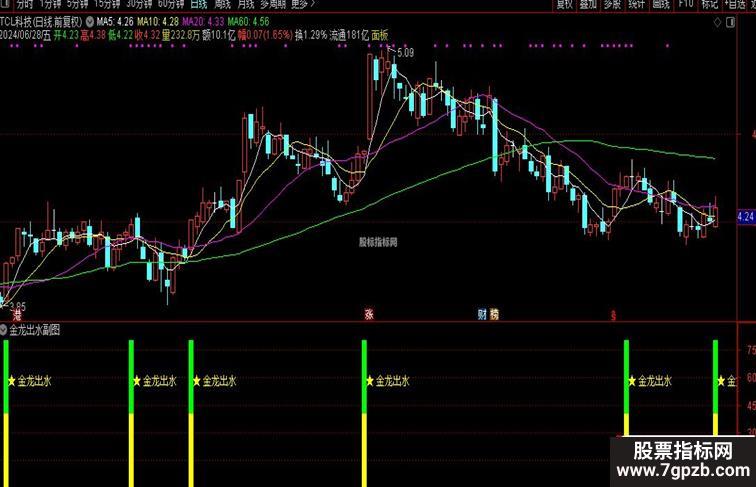Click the 金龙出水副图 indicator title
Image resolution: width=756 pixels, height=487 pixels.
tap(35, 330)
